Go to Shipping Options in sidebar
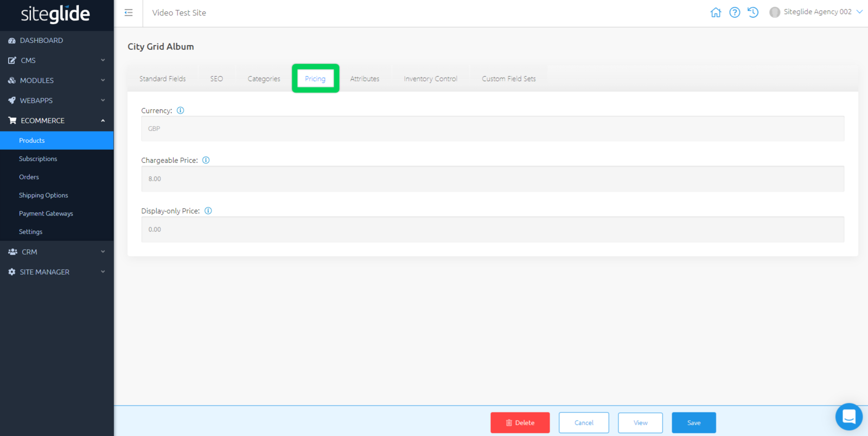 click(x=43, y=195)
